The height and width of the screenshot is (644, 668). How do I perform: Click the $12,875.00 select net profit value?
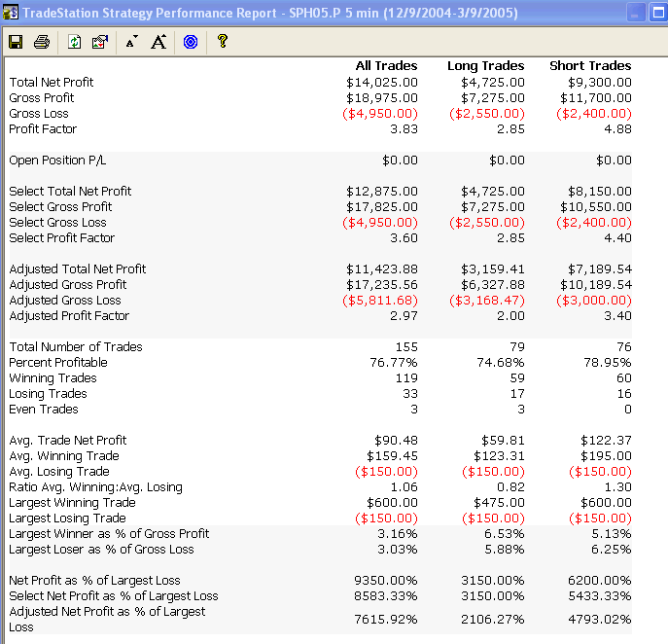[382, 192]
